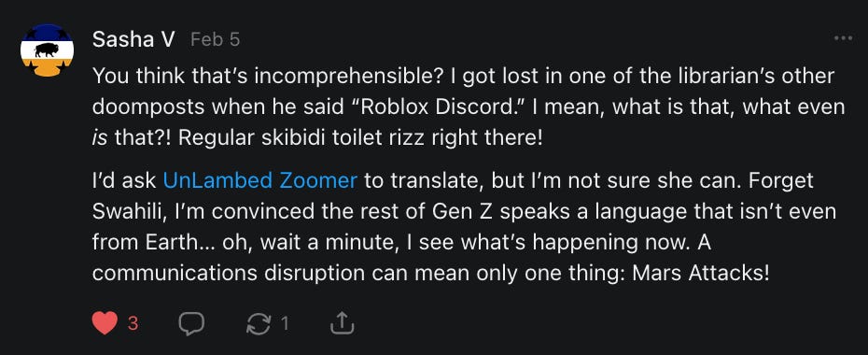Restack this comment with the arrows icon
This screenshot has width=868, height=355.
point(259,323)
